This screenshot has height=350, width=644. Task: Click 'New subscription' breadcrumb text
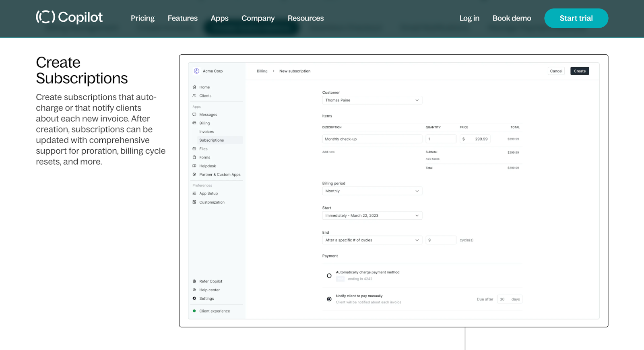295,71
